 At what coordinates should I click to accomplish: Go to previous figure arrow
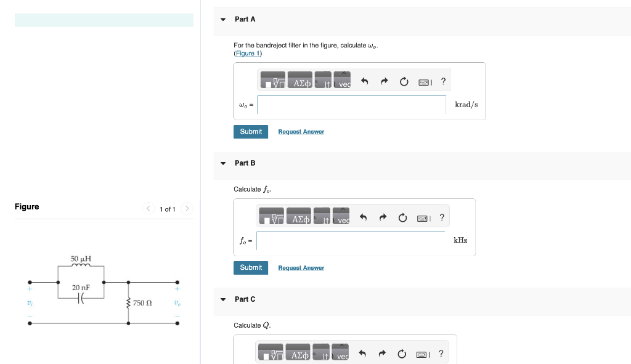point(148,208)
